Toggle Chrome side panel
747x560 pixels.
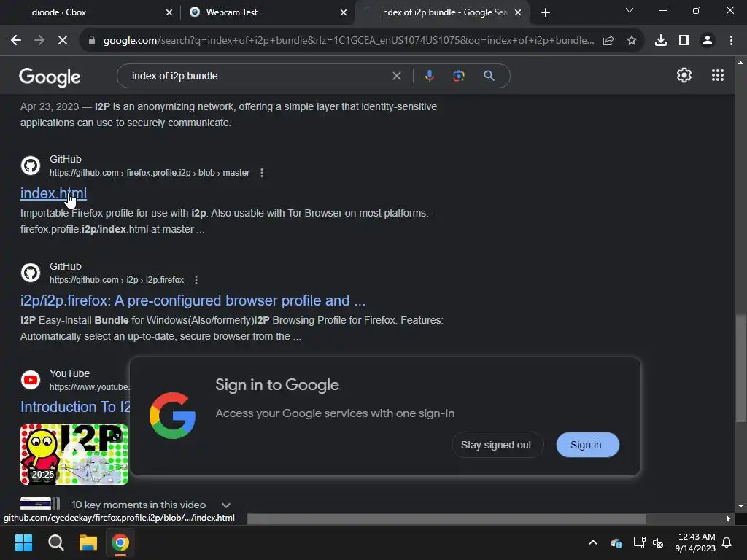684,41
